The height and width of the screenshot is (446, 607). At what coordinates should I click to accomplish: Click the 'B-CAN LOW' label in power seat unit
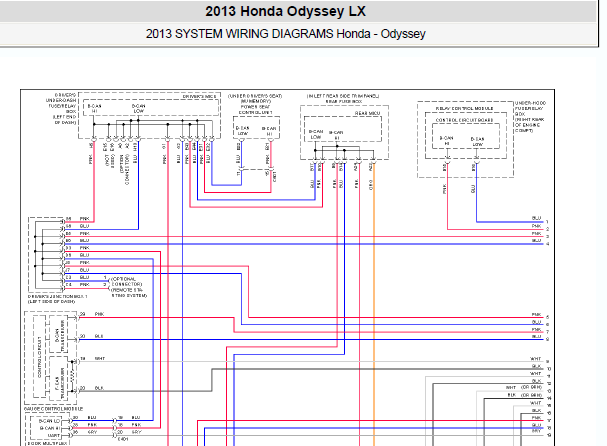click(x=243, y=130)
